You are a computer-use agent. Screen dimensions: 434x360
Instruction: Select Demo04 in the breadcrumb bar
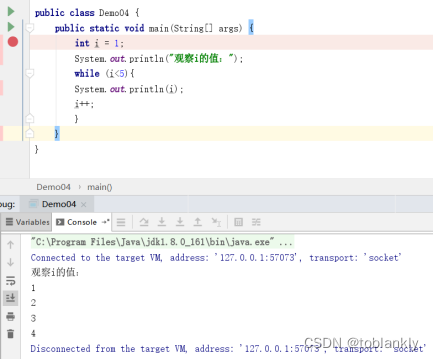click(x=53, y=187)
